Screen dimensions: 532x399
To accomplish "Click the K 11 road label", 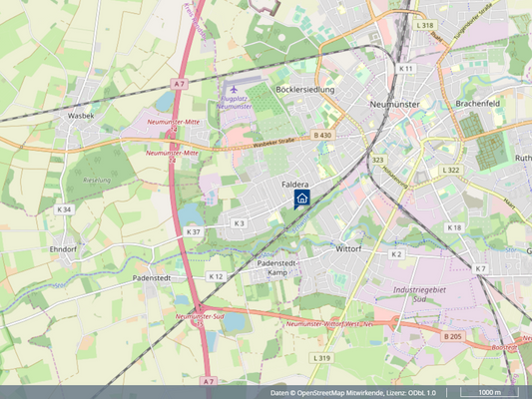I will (x=406, y=69).
